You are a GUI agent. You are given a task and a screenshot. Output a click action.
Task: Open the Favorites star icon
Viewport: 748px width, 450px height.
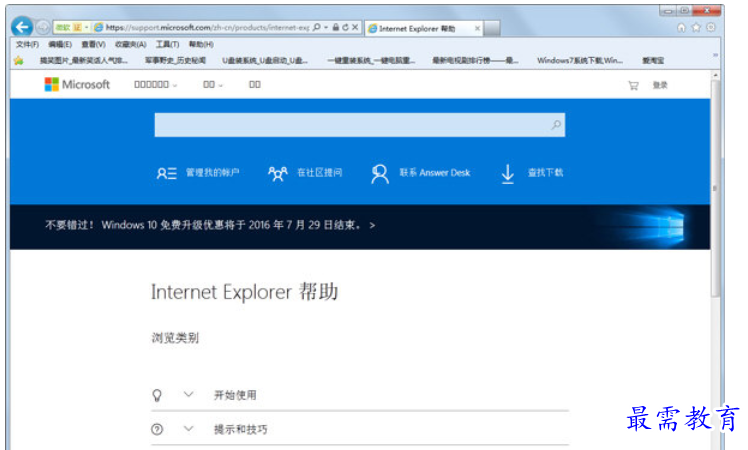pyautogui.click(x=696, y=28)
